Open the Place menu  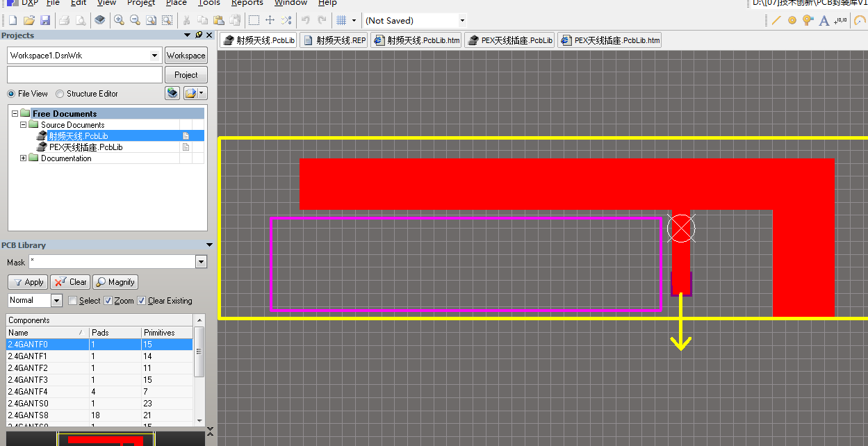(176, 3)
